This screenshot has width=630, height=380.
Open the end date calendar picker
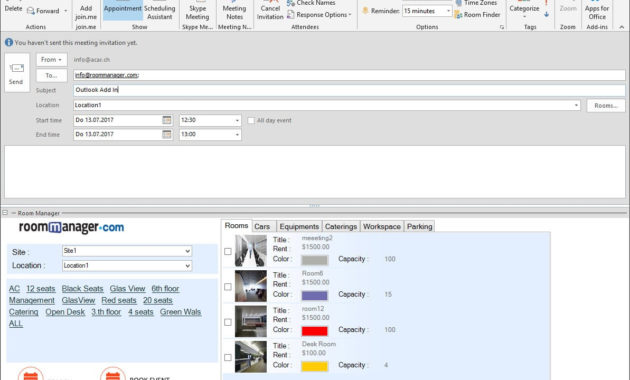[x=167, y=134]
